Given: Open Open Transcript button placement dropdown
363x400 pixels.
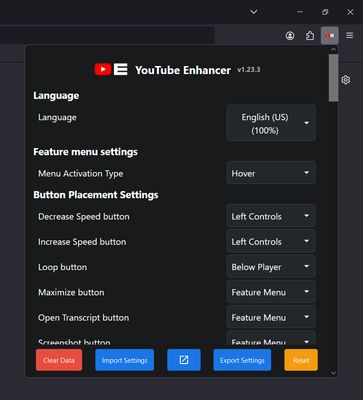Looking at the screenshot, I should [271, 317].
